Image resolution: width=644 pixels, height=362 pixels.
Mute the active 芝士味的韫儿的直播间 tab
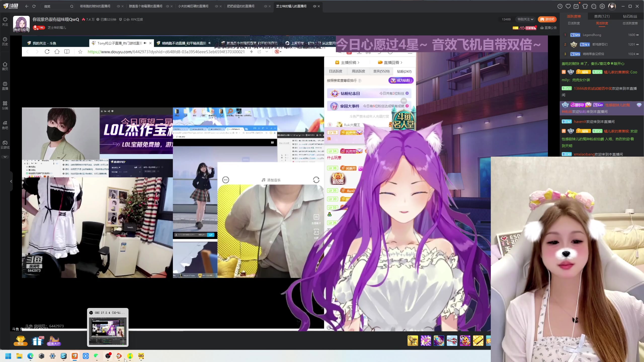coord(314,6)
